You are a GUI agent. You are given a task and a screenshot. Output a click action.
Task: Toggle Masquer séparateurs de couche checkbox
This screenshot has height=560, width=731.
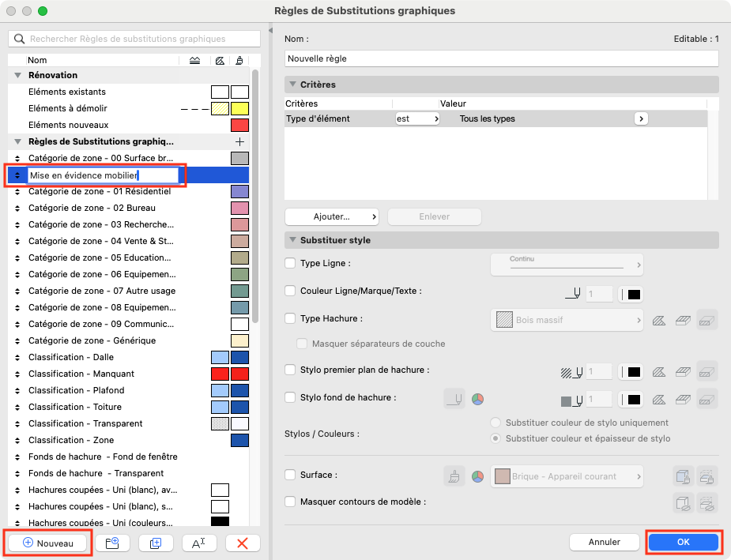pyautogui.click(x=302, y=344)
